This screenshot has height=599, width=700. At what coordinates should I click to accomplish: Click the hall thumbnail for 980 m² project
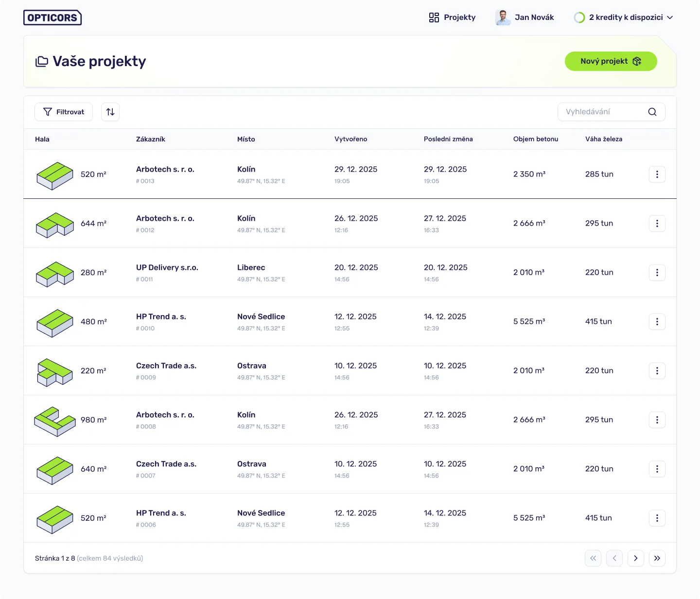click(55, 422)
